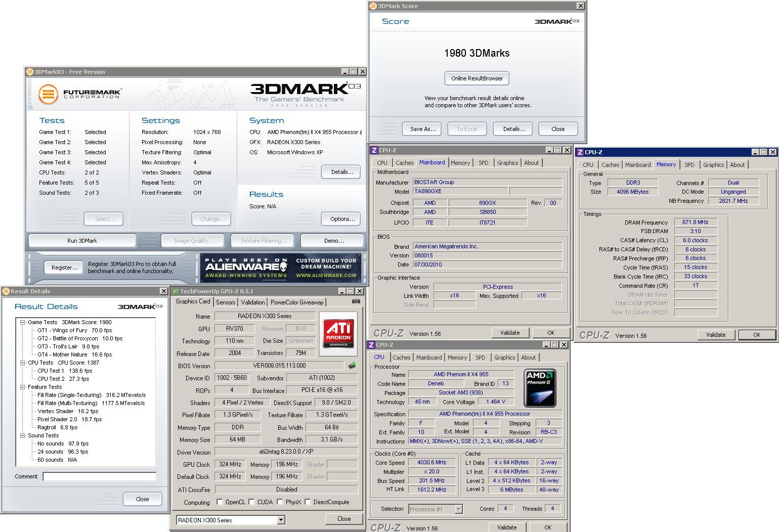Click the BIOSTAR Group manufacturer field
This screenshot has height=532, width=779.
tap(487, 182)
